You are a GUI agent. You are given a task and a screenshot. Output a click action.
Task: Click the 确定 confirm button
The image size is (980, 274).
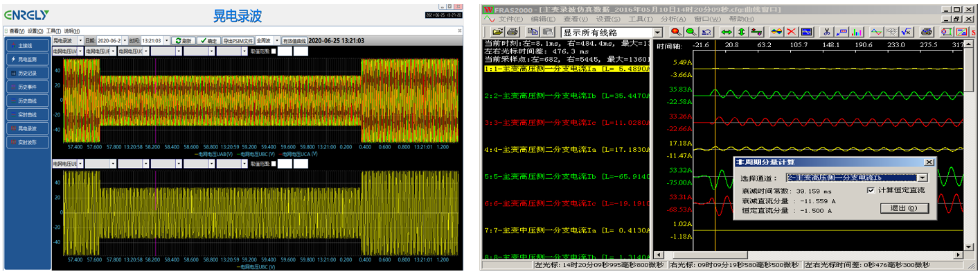pos(209,41)
